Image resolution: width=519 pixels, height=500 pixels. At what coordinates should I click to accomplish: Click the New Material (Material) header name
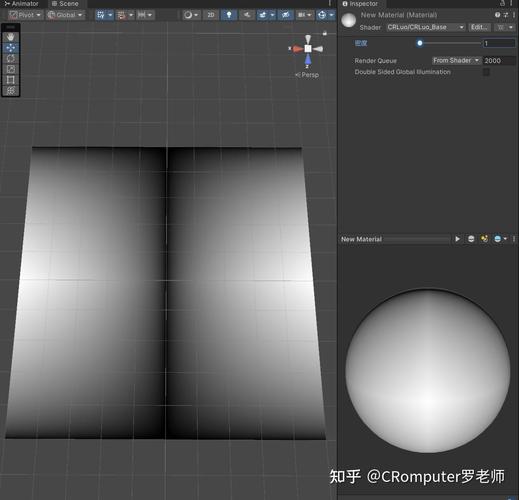click(x=399, y=15)
